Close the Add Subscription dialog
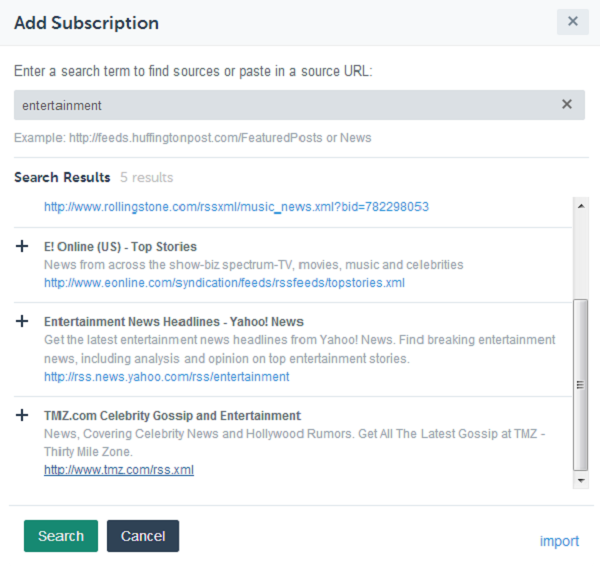 pos(572,21)
